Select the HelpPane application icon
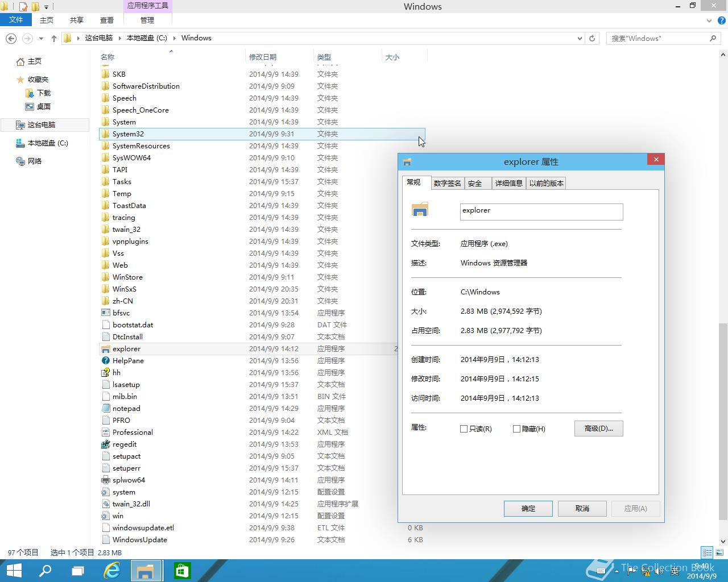This screenshot has width=728, height=582. [106, 360]
